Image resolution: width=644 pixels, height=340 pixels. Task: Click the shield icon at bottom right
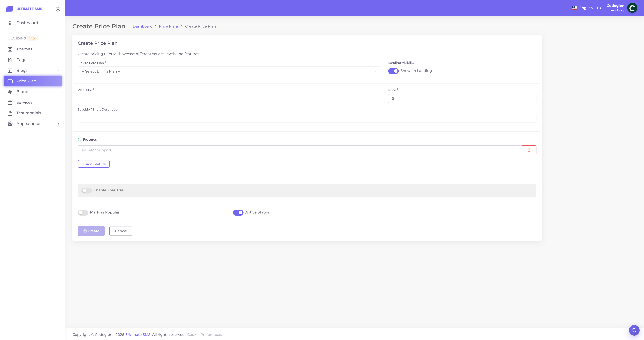click(x=634, y=330)
